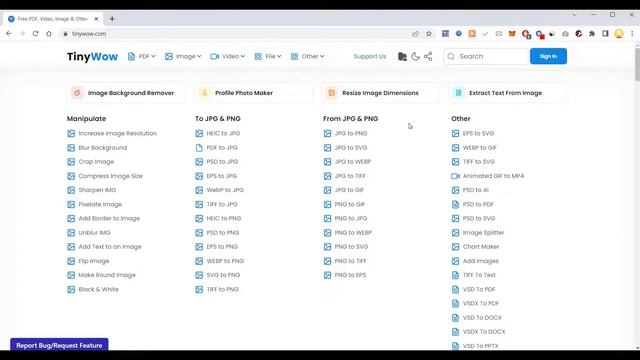Open Make Round Image tool

click(107, 275)
